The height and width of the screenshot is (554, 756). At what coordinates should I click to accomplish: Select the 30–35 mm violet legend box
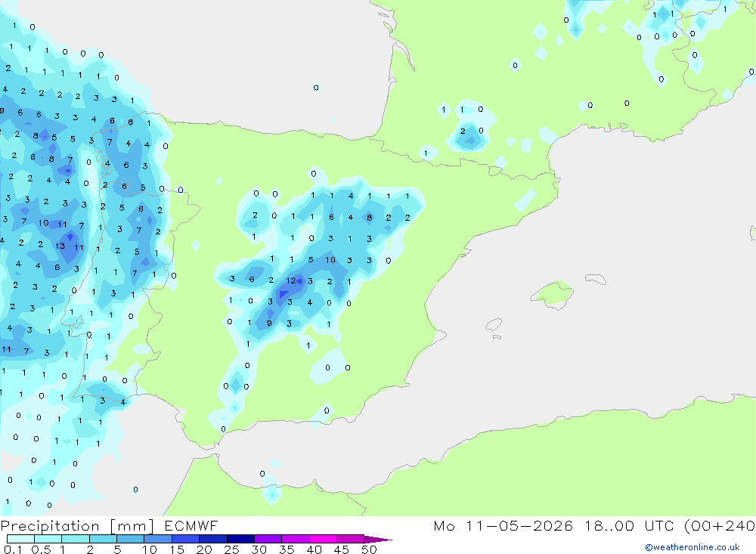click(x=268, y=539)
